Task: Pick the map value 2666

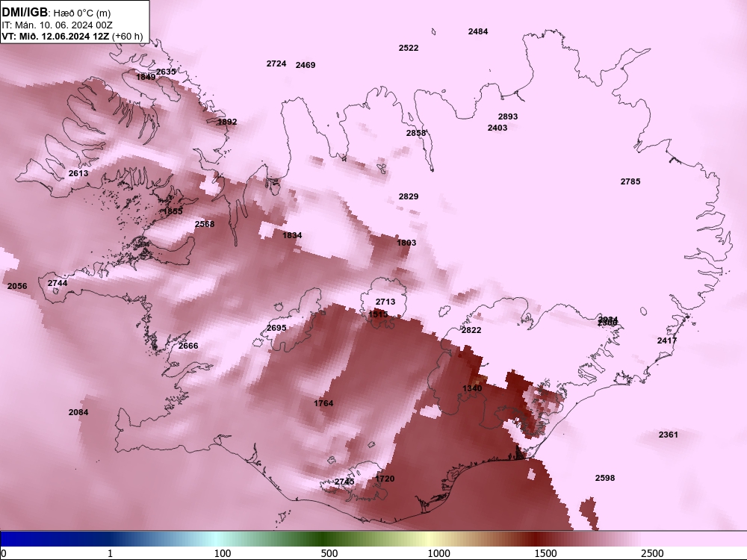Action: click(188, 346)
